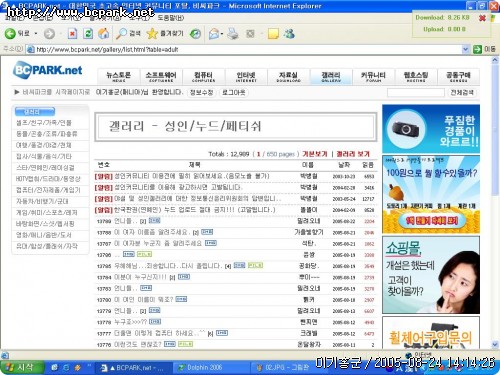Click the 비씨파크를 시작페이지로 link
The image size is (500, 375).
click(x=56, y=92)
